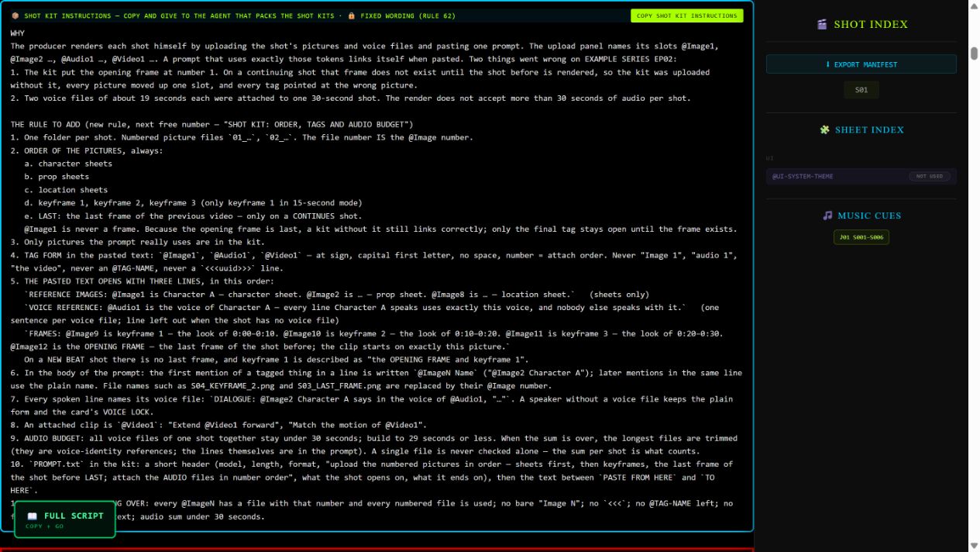Click the lock icon beside Fixed Wording
This screenshot has width=980, height=552.
(351, 16)
